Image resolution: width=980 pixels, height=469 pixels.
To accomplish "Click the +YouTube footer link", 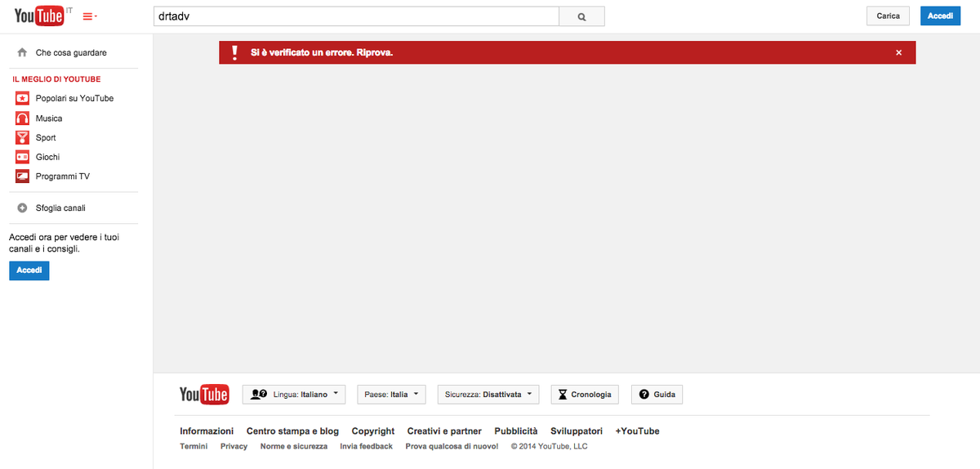I will [637, 431].
